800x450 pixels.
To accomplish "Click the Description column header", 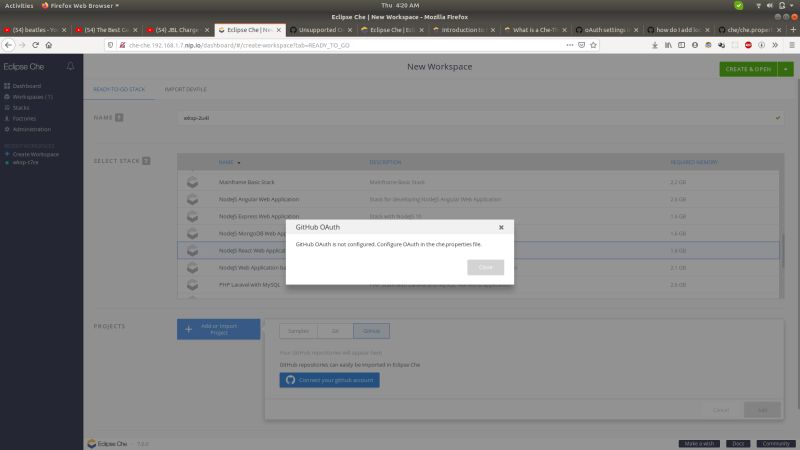I will (x=385, y=162).
